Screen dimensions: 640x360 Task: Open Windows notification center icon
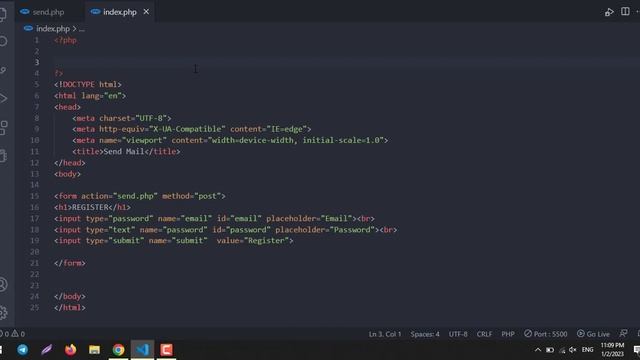636,350
